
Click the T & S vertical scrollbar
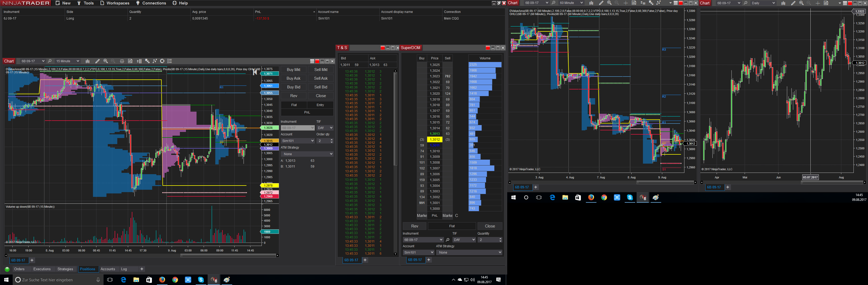(395, 162)
